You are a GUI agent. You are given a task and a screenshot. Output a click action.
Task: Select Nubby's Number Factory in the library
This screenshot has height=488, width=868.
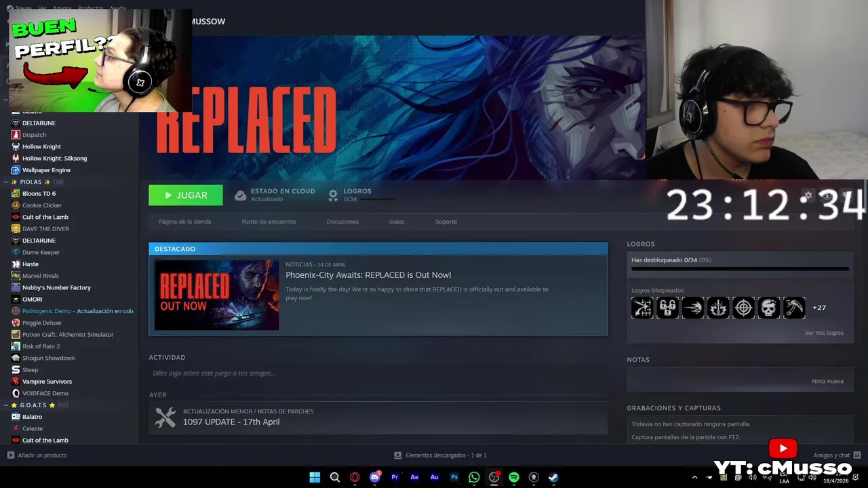(x=56, y=287)
